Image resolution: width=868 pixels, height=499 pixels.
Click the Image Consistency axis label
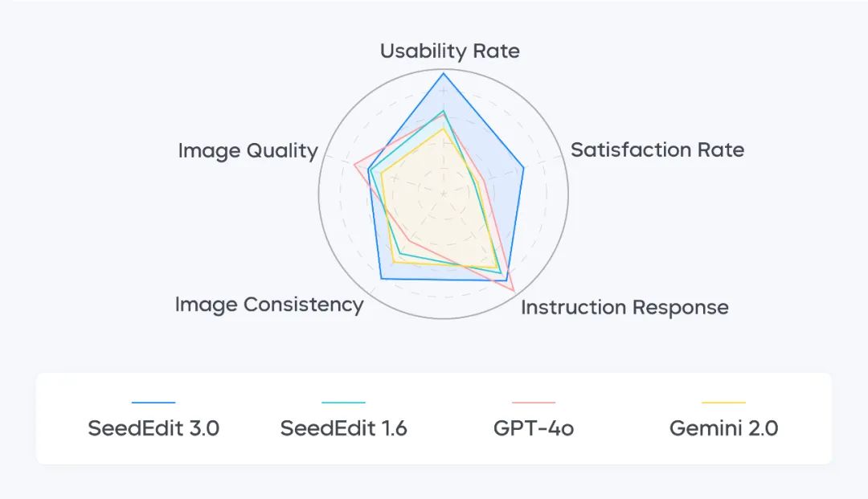coord(269,305)
